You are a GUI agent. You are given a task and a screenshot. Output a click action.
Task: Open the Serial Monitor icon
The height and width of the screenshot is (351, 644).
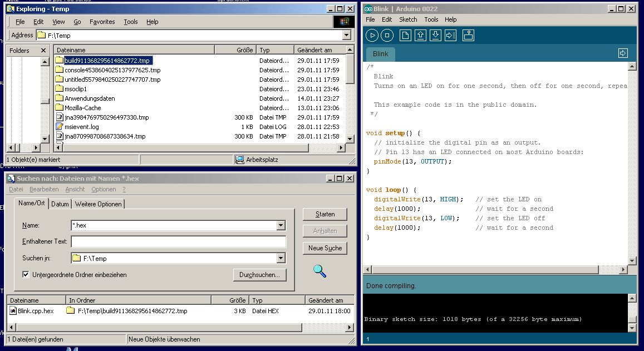pyautogui.click(x=468, y=36)
